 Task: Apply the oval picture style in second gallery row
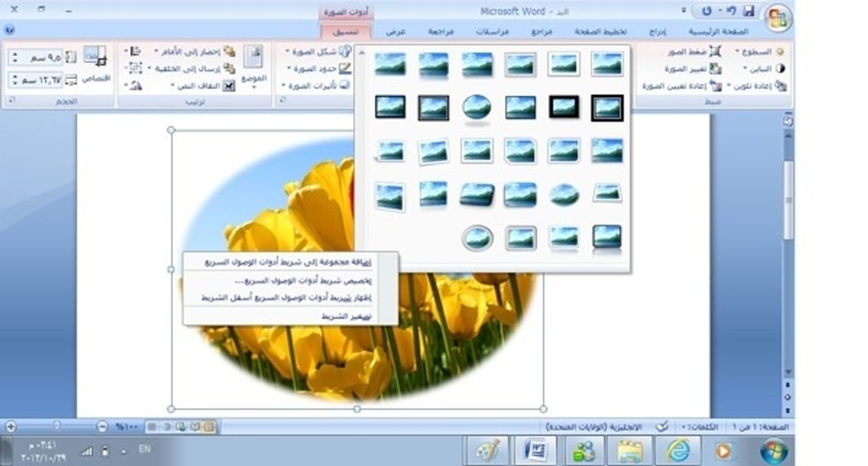click(x=477, y=107)
